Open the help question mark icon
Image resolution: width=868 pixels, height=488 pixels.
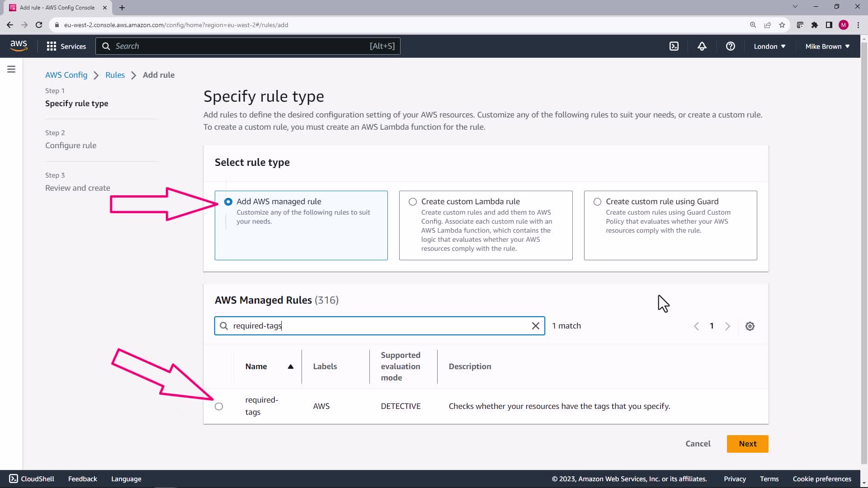pos(730,46)
